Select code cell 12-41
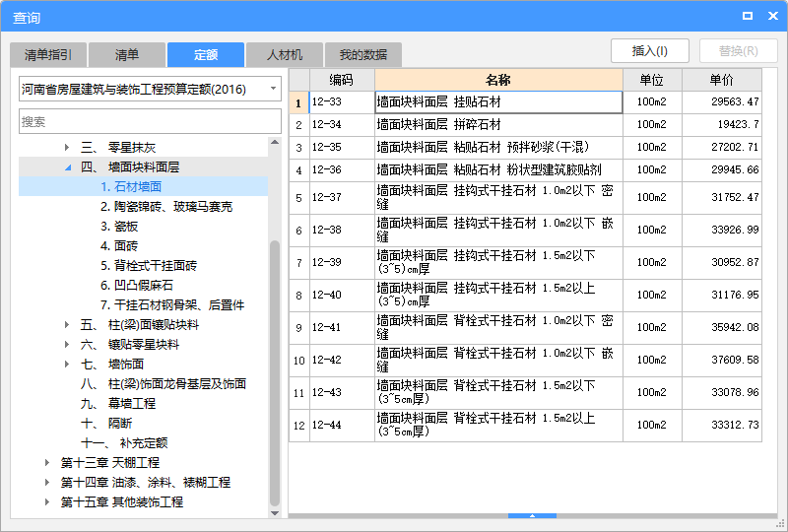This screenshot has height=532, width=788. [342, 327]
